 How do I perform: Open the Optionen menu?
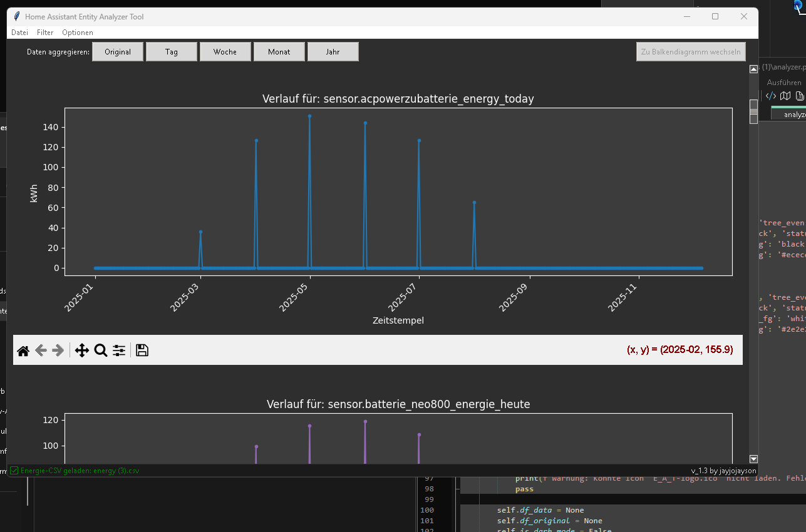click(77, 33)
